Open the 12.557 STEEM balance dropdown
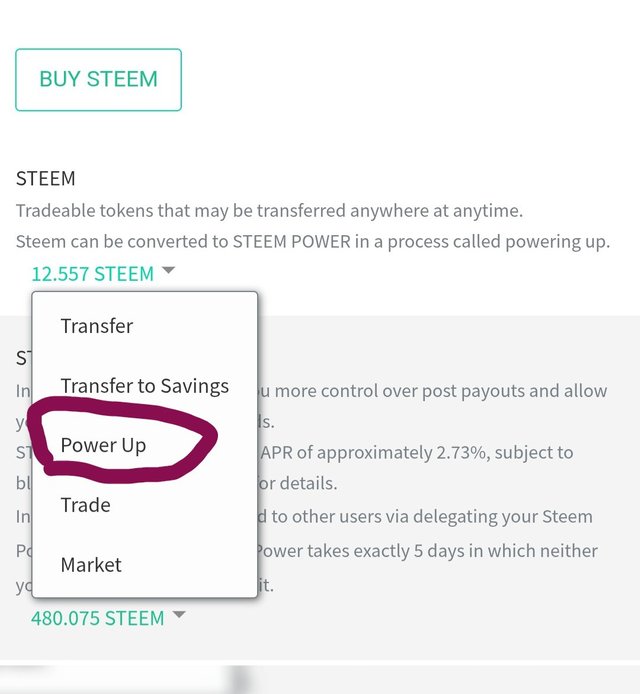The image size is (640, 694). [x=104, y=273]
